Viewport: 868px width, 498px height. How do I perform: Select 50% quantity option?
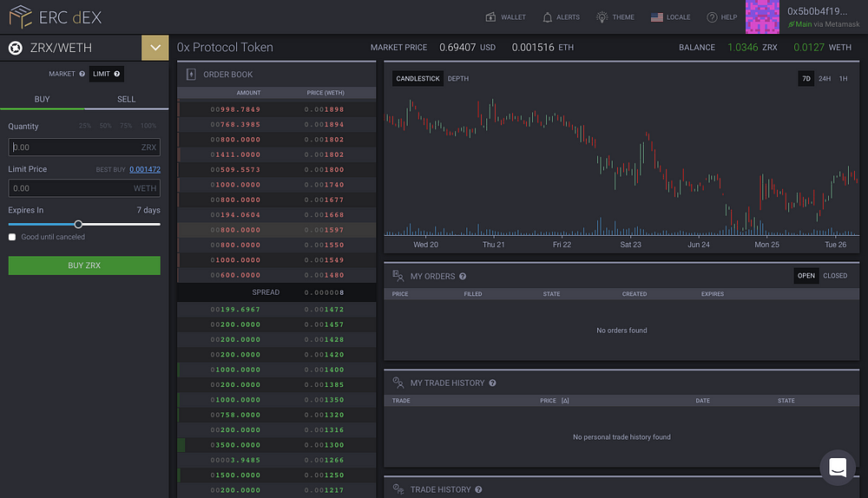coord(105,126)
